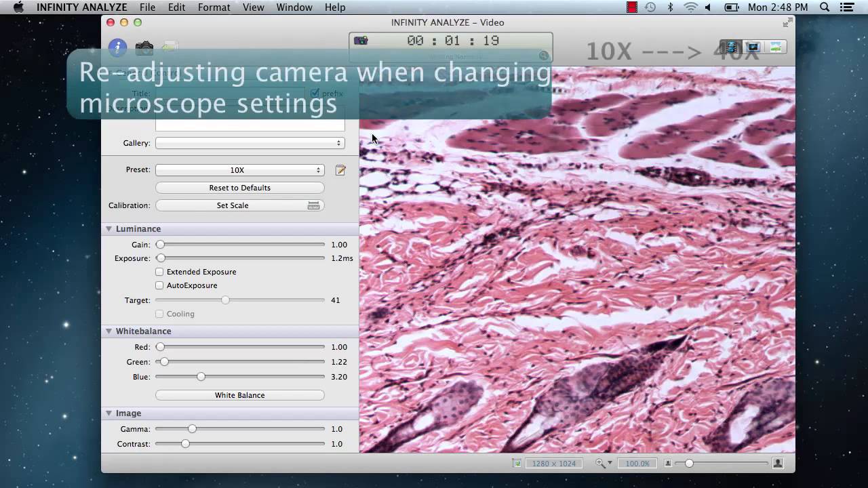Open Spotlight search
Viewport: 868px width, 488px height.
coord(825,7)
